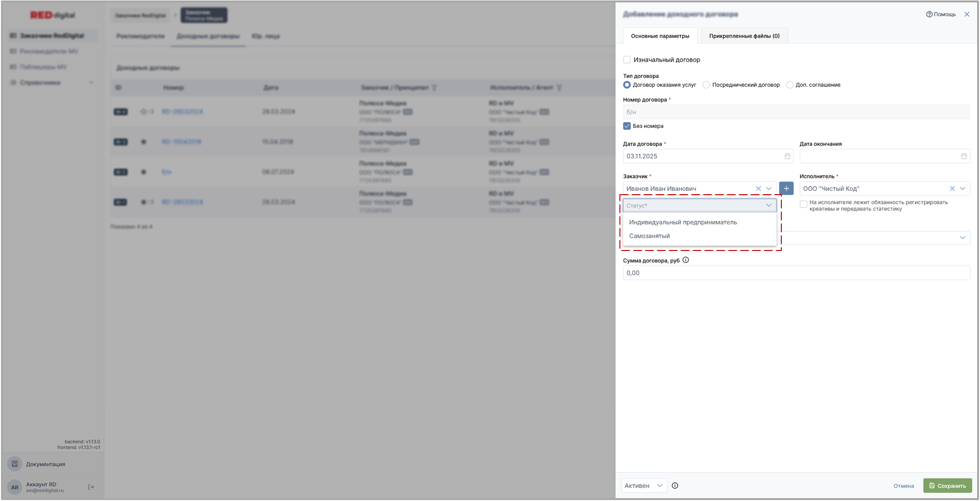Uncheck the Без номера checkbox
980x501 pixels.
pyautogui.click(x=627, y=126)
